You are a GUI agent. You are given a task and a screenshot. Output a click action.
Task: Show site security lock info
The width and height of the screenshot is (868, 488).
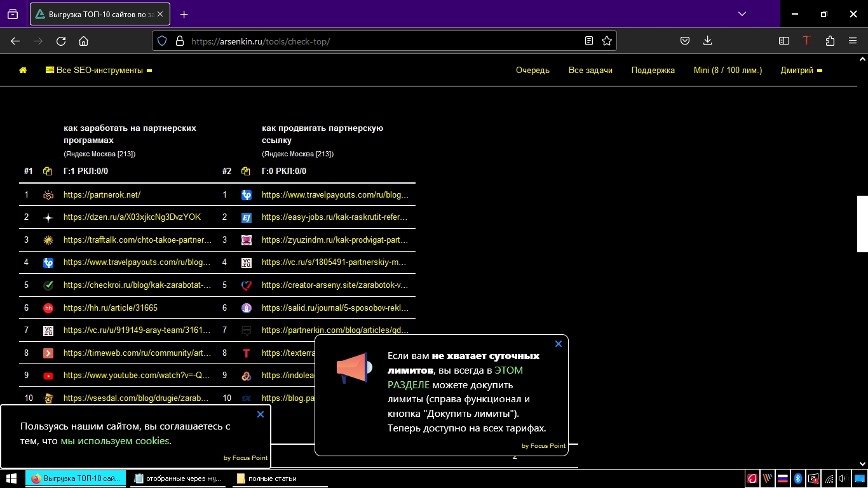[179, 41]
